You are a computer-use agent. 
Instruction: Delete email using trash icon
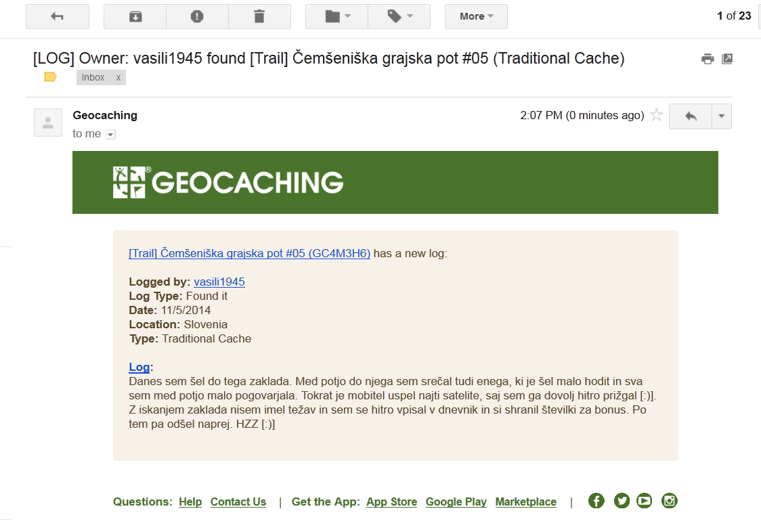260,16
